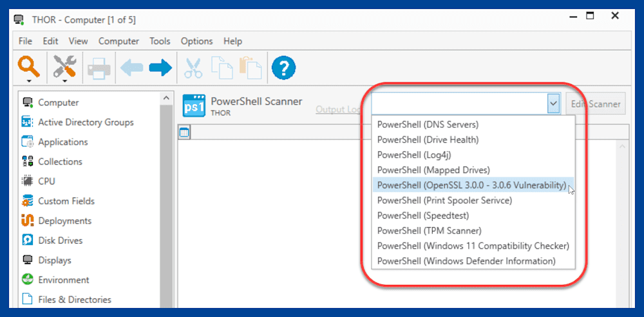Screen dimensions: 644x317
Task: Open the Output Log link
Action: point(339,109)
